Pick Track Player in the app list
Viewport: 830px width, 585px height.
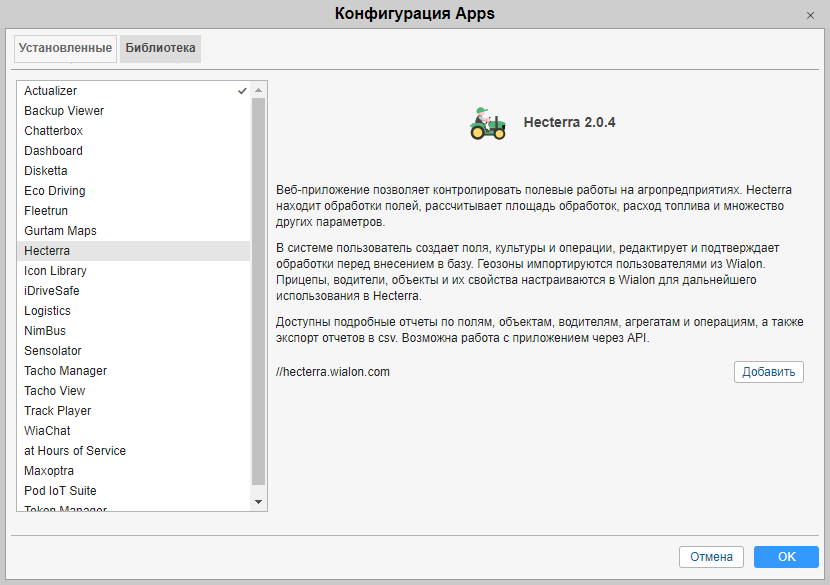point(133,411)
